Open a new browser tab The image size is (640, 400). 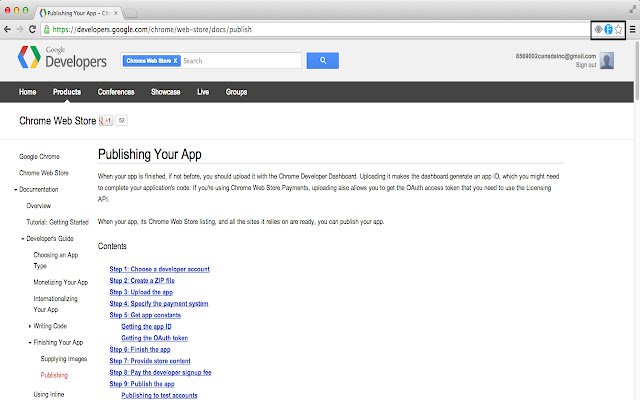point(130,13)
